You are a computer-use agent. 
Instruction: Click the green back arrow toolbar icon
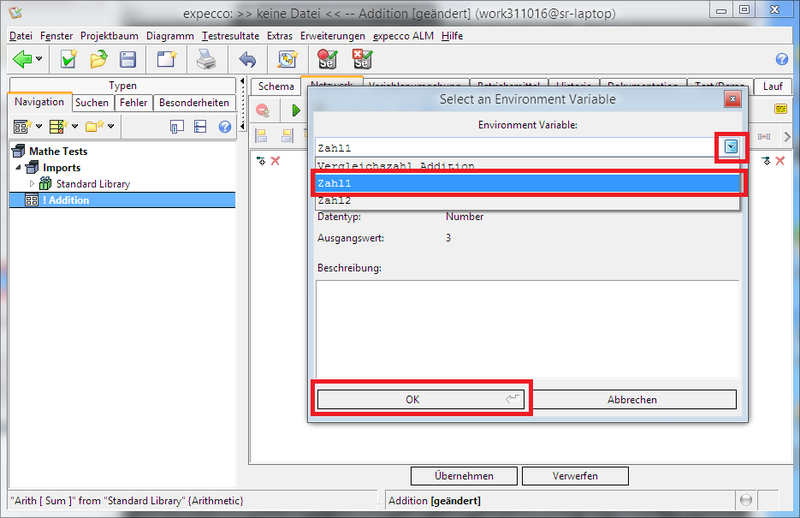[22, 59]
